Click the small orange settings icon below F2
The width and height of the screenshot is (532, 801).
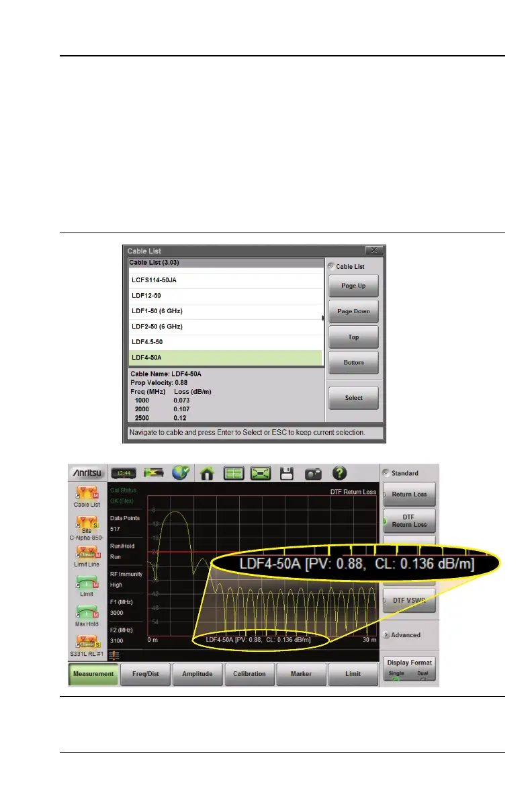point(114,655)
